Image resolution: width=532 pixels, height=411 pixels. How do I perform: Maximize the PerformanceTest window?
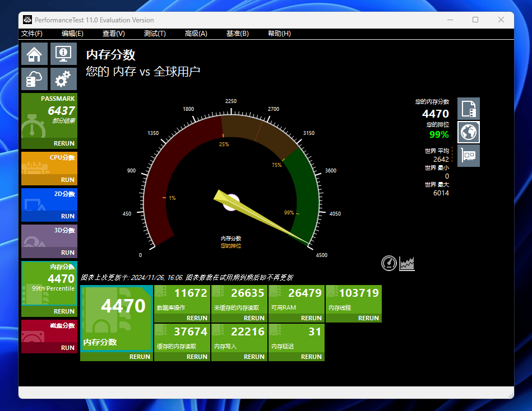[x=475, y=20]
